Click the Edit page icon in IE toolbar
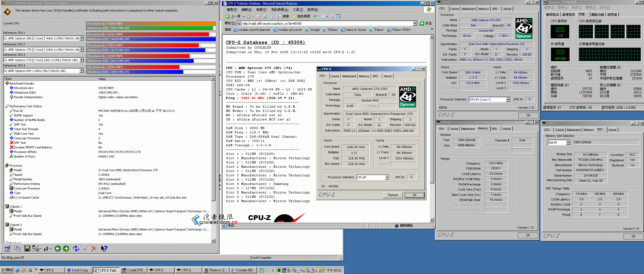644x274 pixels. [x=339, y=16]
